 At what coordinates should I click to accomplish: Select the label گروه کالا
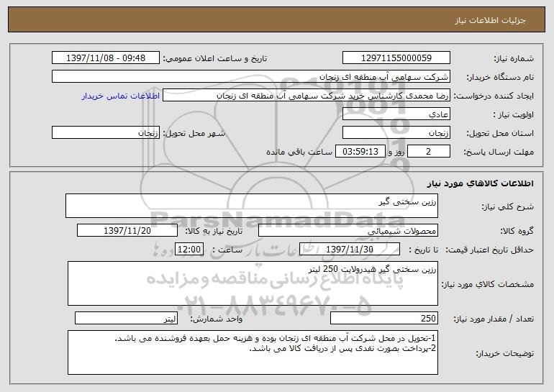tap(517, 232)
